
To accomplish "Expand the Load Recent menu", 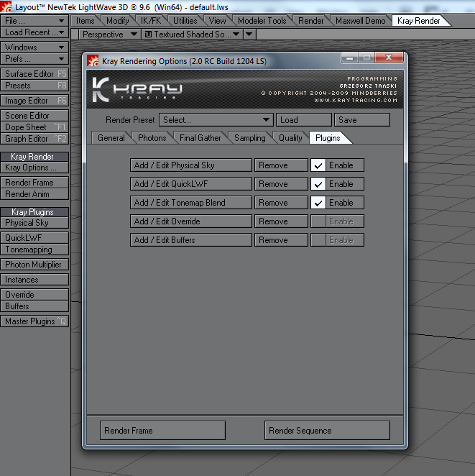I will (34, 32).
